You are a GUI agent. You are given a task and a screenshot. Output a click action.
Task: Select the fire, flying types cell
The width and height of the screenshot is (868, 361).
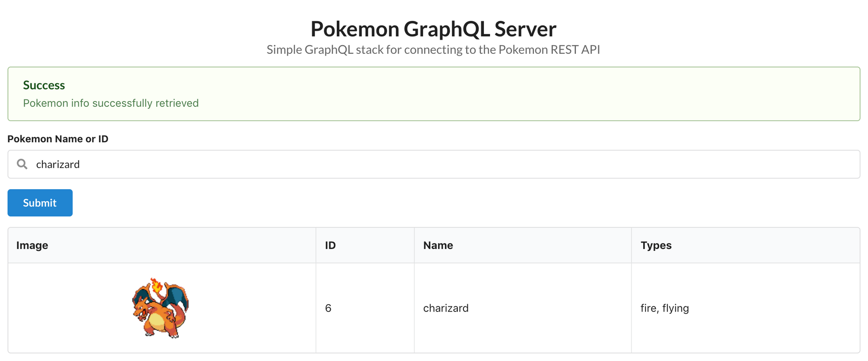point(746,308)
